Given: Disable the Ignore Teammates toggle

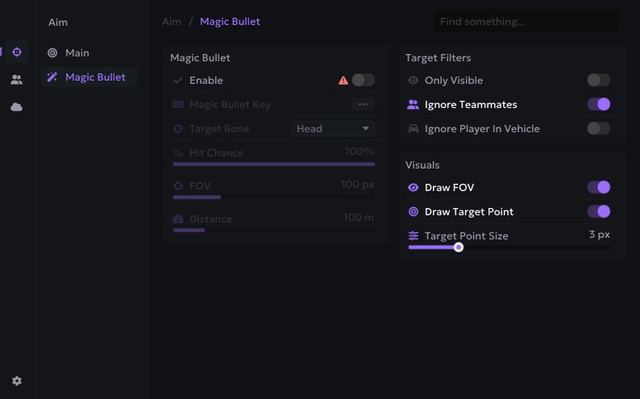Looking at the screenshot, I should click(x=599, y=104).
